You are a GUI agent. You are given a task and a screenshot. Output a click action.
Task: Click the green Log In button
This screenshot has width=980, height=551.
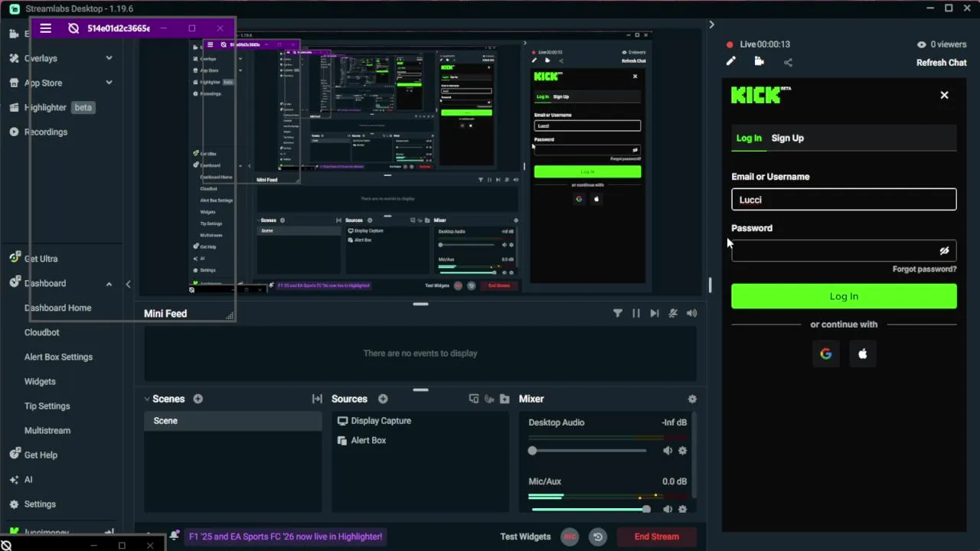click(x=844, y=296)
